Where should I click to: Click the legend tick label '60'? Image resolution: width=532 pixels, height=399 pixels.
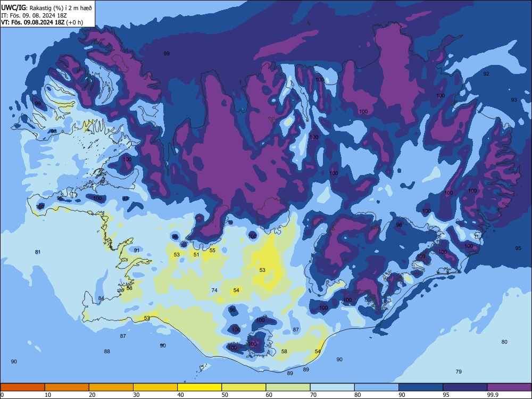point(269,395)
